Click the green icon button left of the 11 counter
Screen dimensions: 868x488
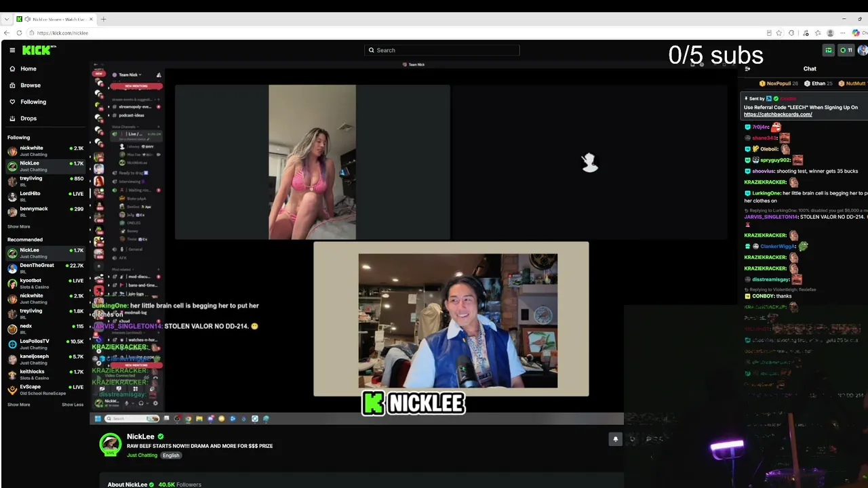coord(829,50)
